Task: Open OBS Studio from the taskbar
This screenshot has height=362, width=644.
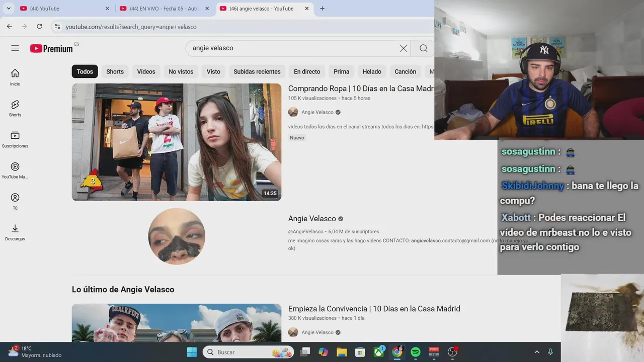Action: 452,352
